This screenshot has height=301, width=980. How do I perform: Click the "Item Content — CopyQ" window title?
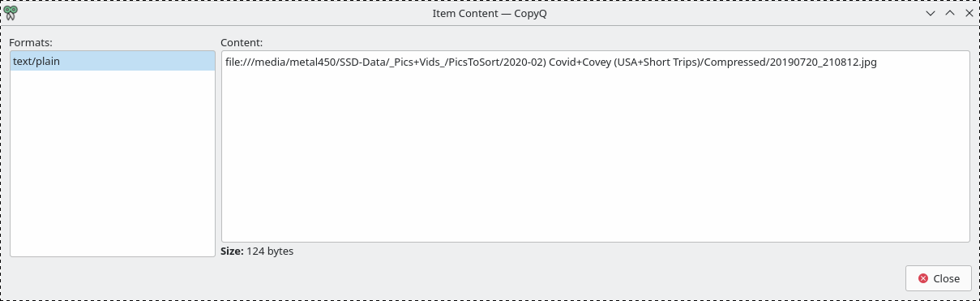tap(490, 14)
